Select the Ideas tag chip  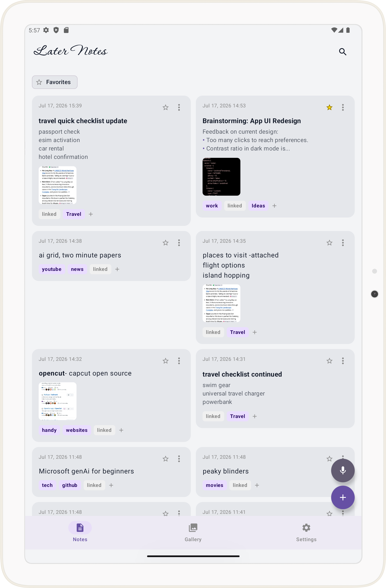click(x=258, y=206)
